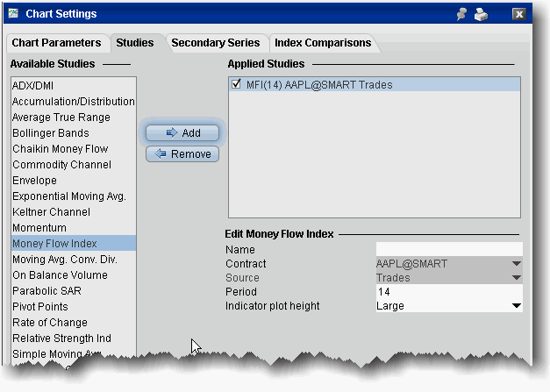Open the Contract dropdown
This screenshot has width=550, height=392.
[x=516, y=264]
